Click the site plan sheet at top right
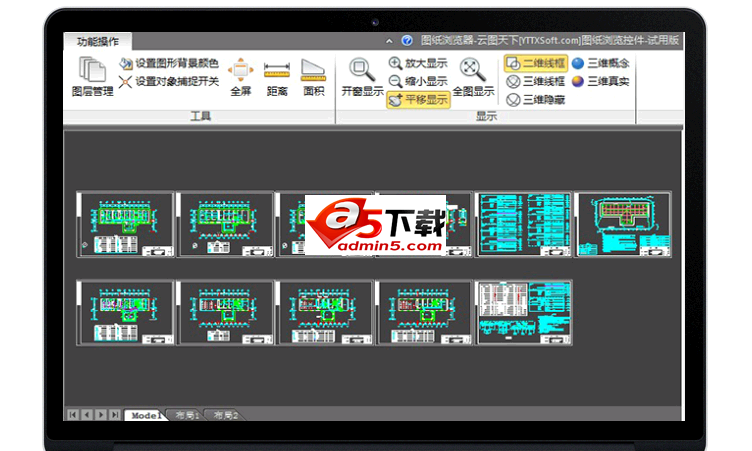Viewport: 752px width, 451px height. (623, 225)
